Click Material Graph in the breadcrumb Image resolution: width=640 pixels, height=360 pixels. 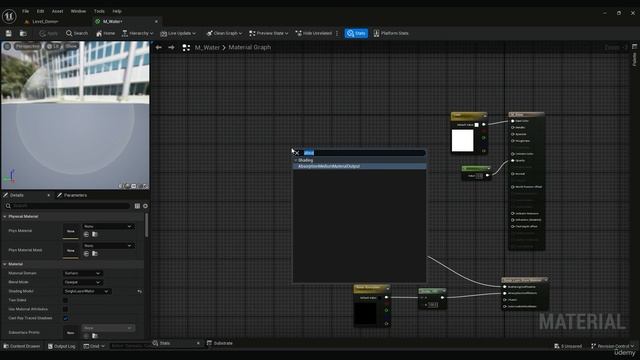point(249,48)
